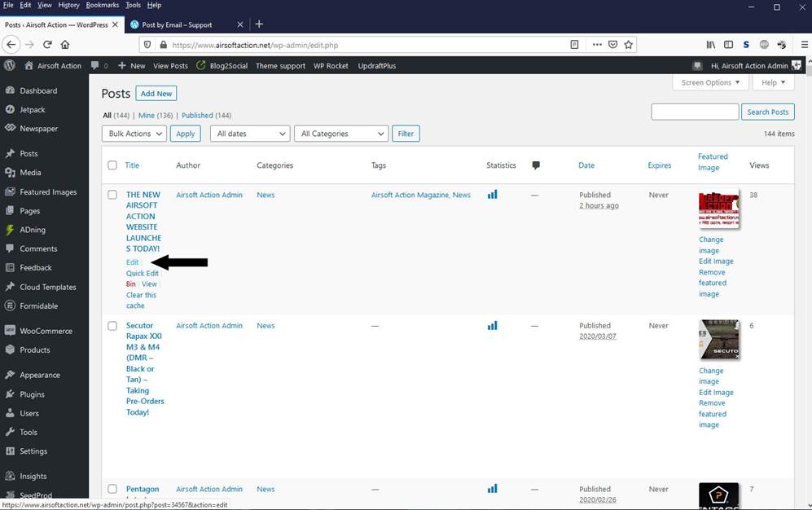This screenshot has width=812, height=510.
Task: Open Jetpack in the sidebar
Action: [32, 110]
